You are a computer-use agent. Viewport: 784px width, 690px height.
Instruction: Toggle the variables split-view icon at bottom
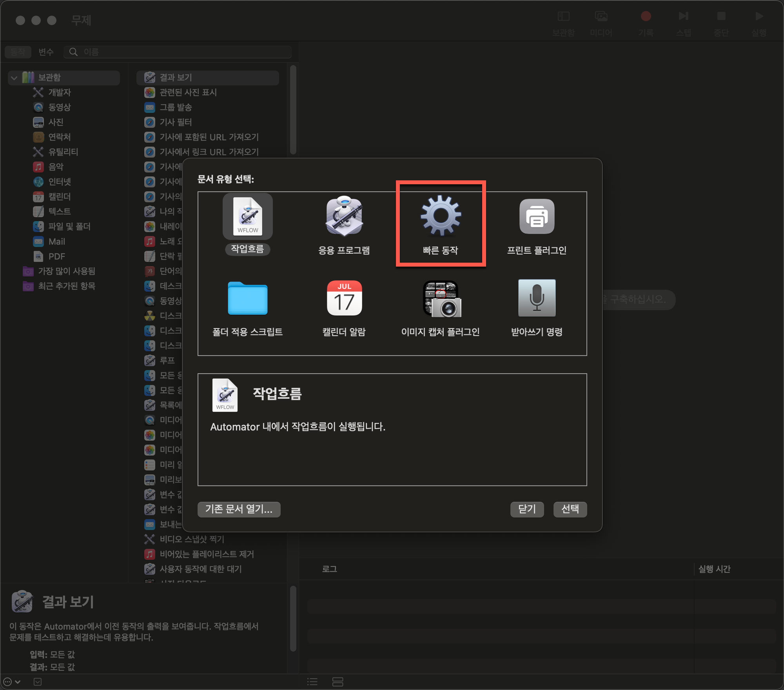coord(338,682)
